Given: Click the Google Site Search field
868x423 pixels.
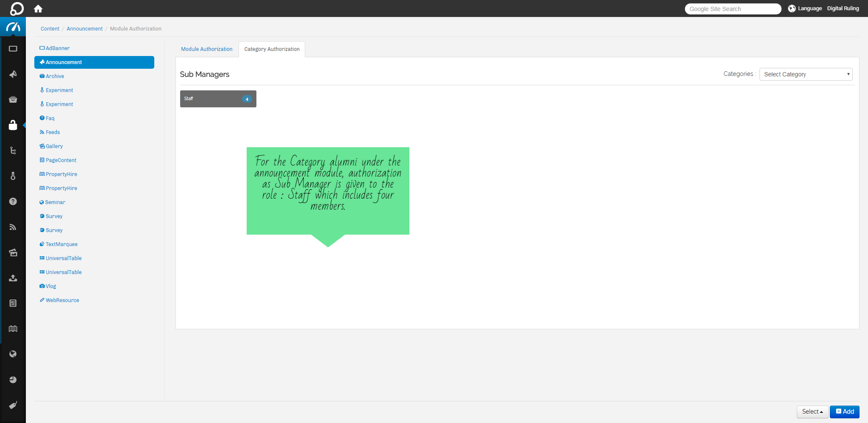Looking at the screenshot, I should pyautogui.click(x=733, y=9).
